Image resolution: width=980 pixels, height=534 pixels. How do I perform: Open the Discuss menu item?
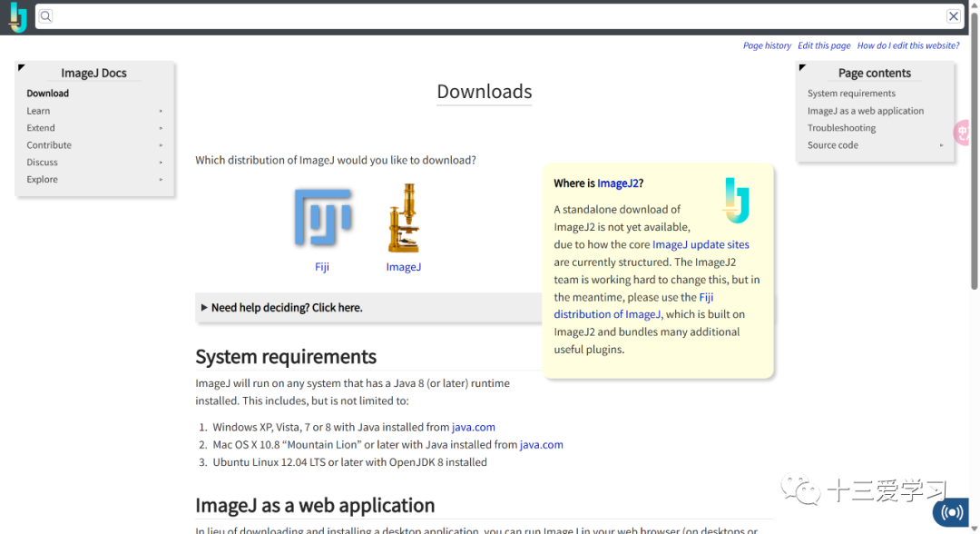[x=42, y=162]
